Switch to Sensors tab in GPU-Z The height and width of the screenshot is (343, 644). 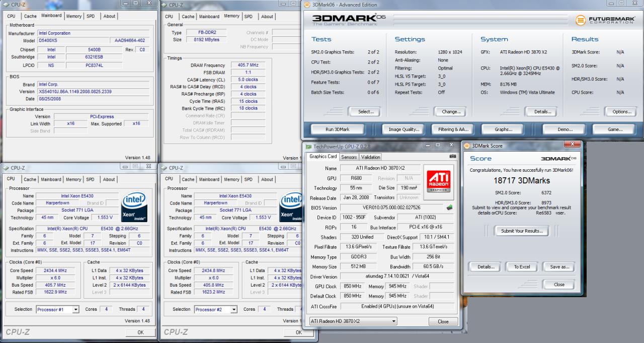(x=349, y=157)
